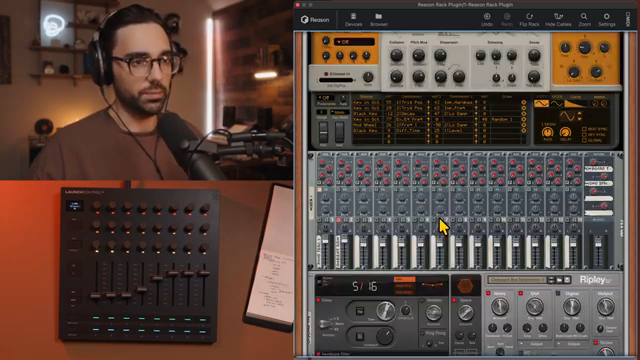Click the Pitch bend wheel
This screenshot has width=640, height=360.
point(323,131)
